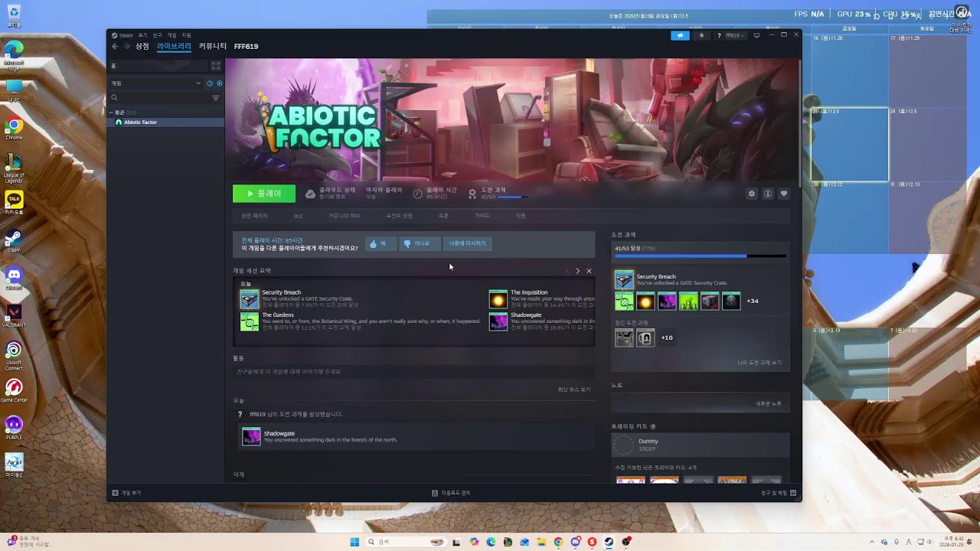Click the blue announcements megaphone button
This screenshot has width=980, height=551.
pyautogui.click(x=680, y=35)
